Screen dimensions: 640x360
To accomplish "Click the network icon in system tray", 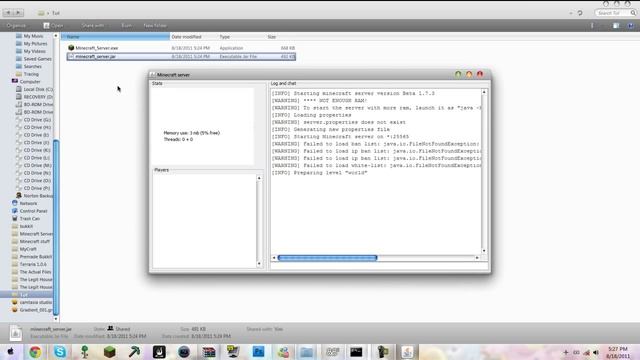I will [x=586, y=352].
